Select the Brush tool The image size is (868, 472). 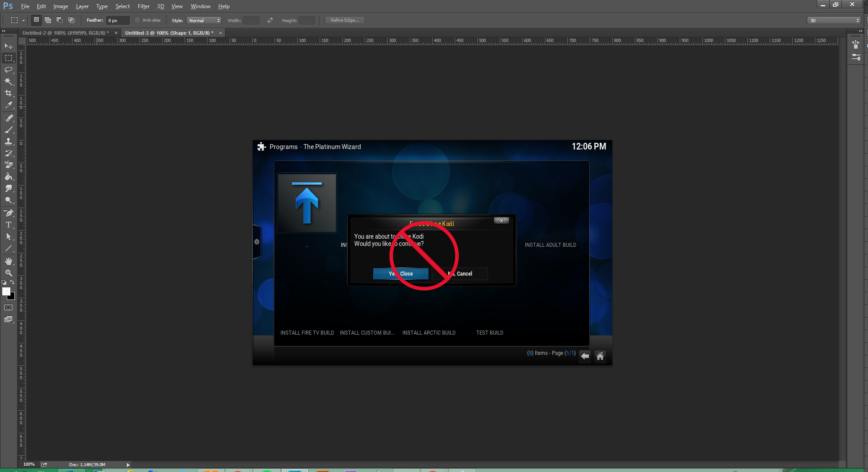(x=9, y=130)
